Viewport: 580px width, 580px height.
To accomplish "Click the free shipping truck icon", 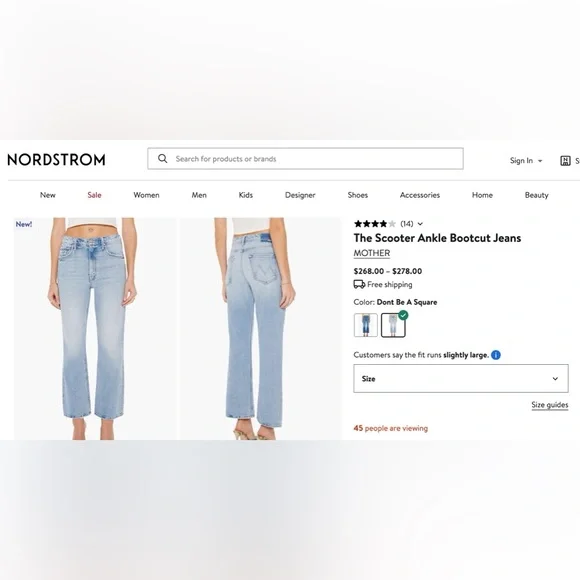I will click(359, 284).
